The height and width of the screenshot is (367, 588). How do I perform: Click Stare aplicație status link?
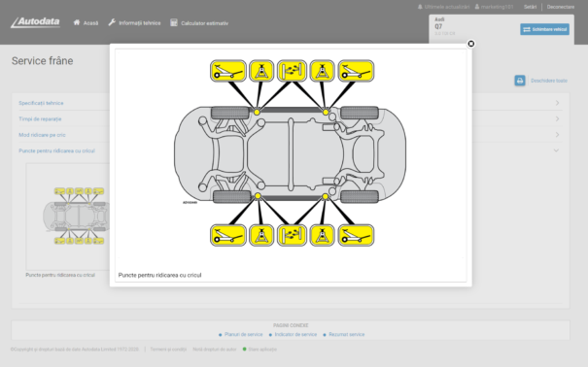tap(262, 349)
